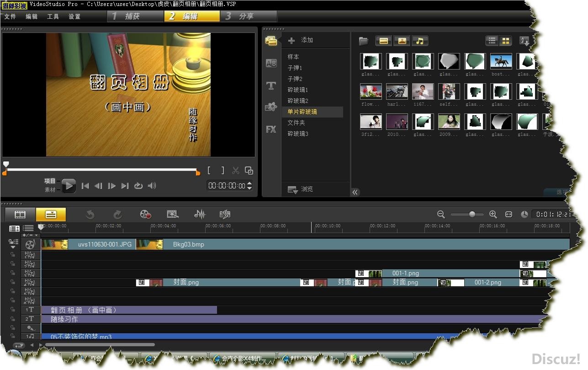Open the Graphic library flower icon
The width and height of the screenshot is (588, 370).
(271, 107)
